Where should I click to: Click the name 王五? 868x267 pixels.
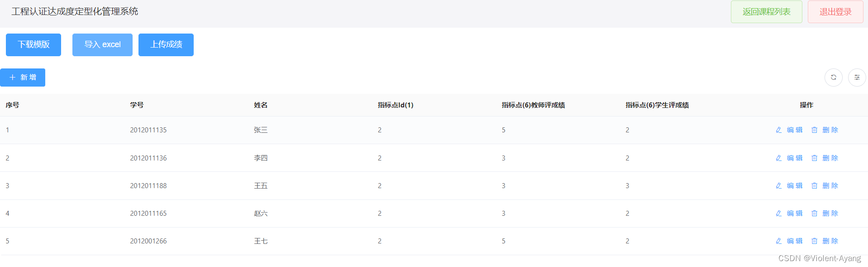coord(261,186)
